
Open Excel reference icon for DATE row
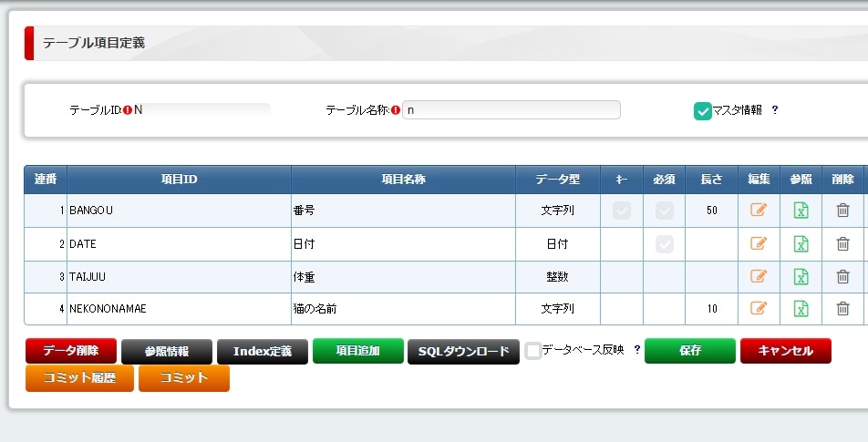click(x=801, y=244)
